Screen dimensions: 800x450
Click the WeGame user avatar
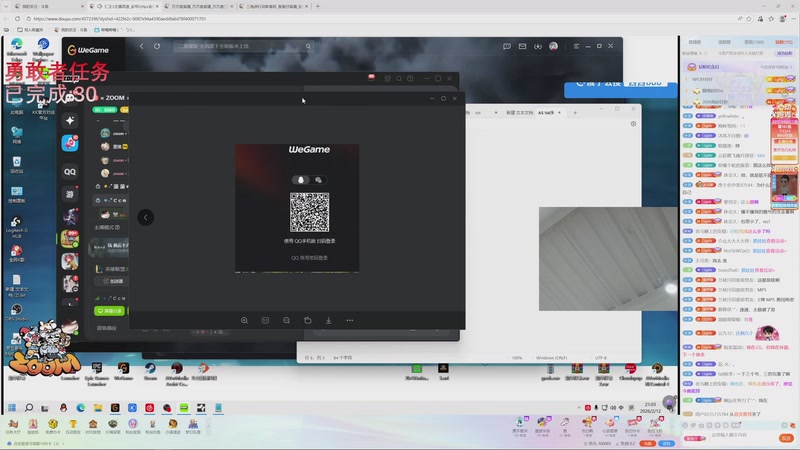pos(554,46)
